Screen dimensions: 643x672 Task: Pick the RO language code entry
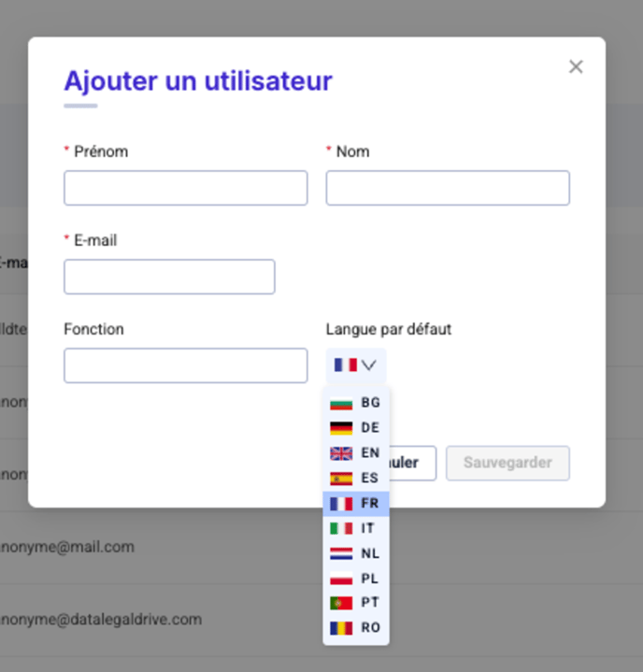click(x=370, y=628)
